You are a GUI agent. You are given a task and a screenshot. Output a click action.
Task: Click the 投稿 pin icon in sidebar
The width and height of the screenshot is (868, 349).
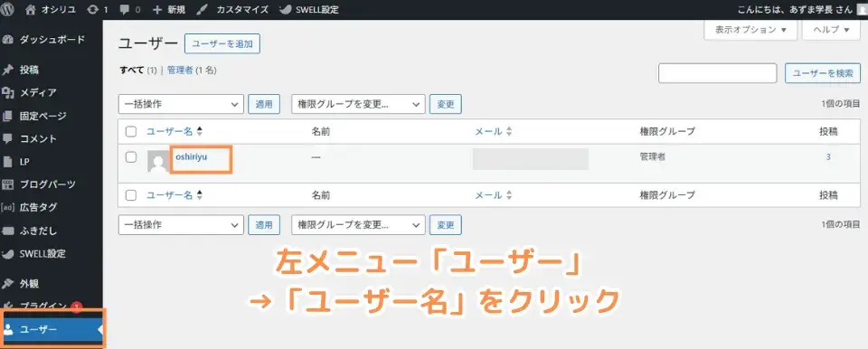pyautogui.click(x=8, y=71)
